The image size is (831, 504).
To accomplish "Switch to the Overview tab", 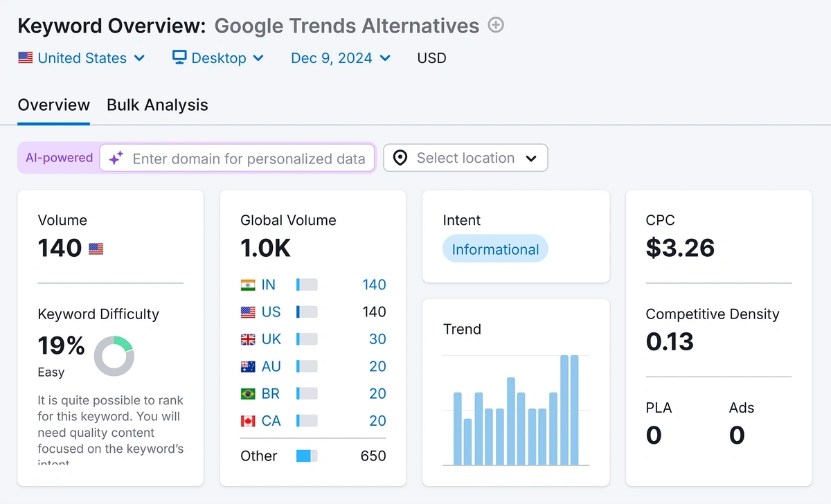I will [54, 105].
